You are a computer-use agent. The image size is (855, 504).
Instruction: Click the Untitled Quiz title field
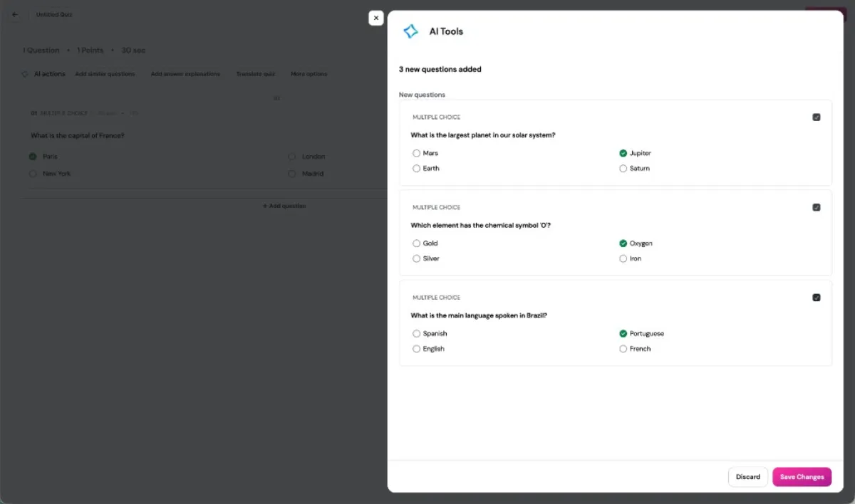(54, 14)
